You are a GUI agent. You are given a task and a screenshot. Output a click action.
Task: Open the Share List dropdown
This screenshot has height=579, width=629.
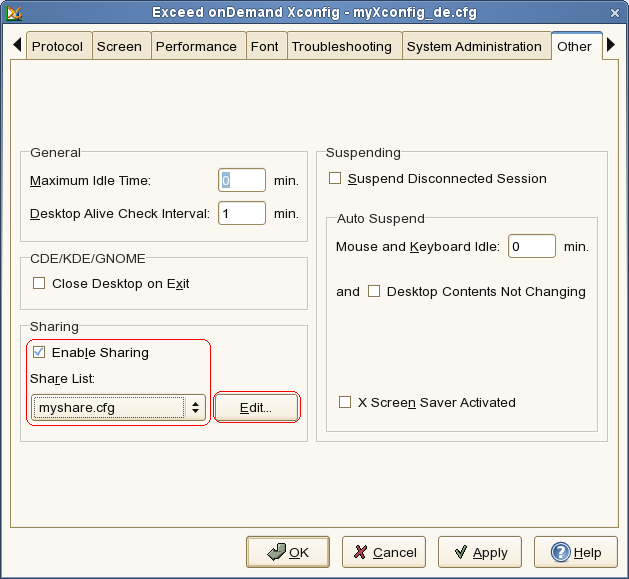coord(196,407)
